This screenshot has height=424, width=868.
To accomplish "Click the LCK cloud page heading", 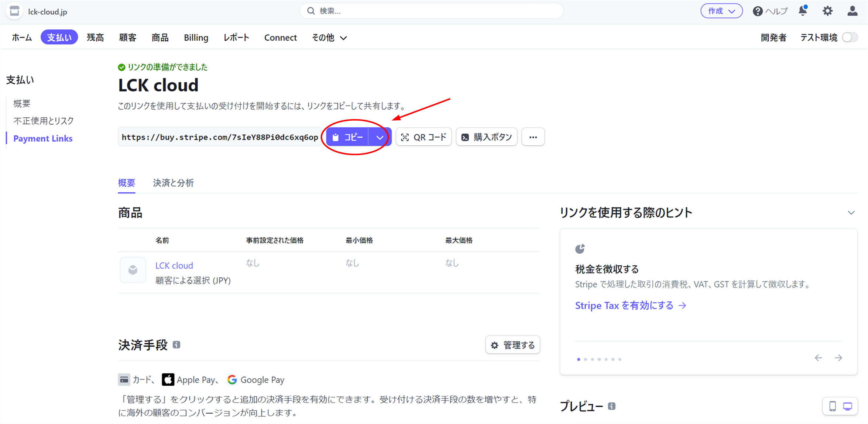I will (158, 85).
